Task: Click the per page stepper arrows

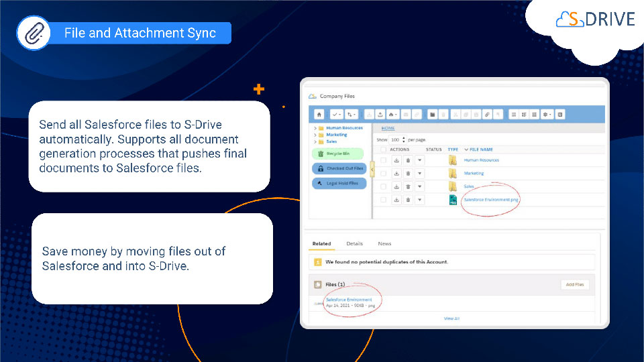Action: [x=404, y=139]
